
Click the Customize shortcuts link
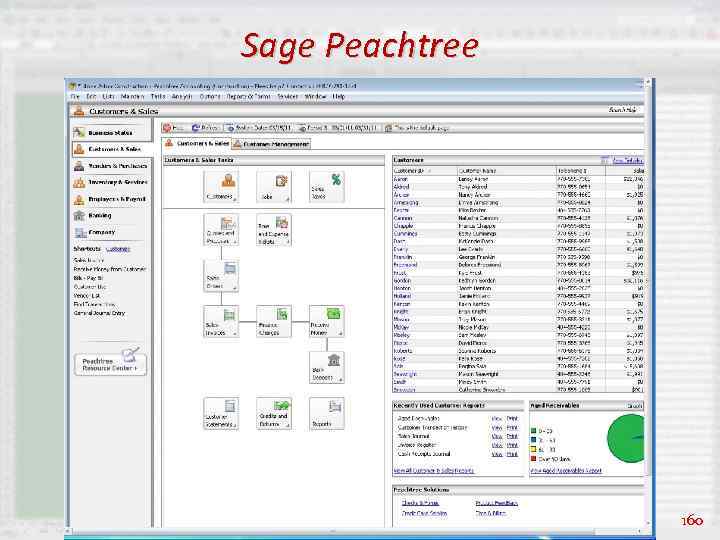point(118,249)
